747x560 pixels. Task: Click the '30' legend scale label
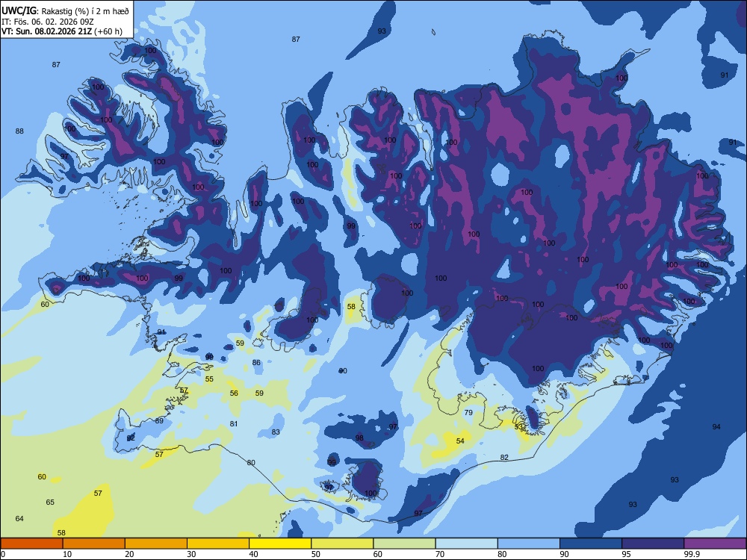(x=191, y=554)
